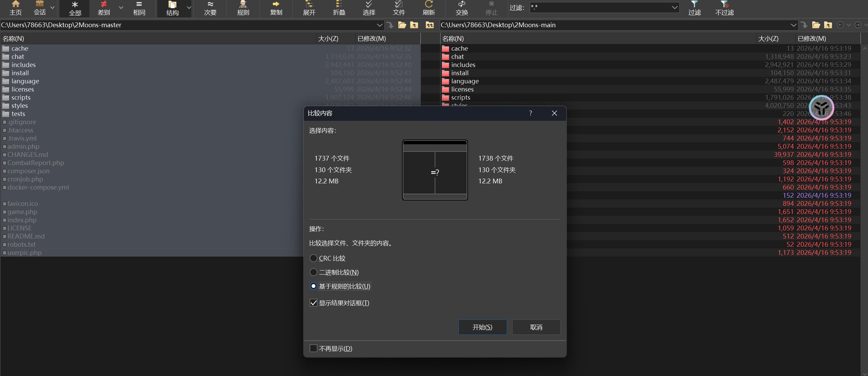
Task: Go up one level on left pane
Action: tap(414, 25)
